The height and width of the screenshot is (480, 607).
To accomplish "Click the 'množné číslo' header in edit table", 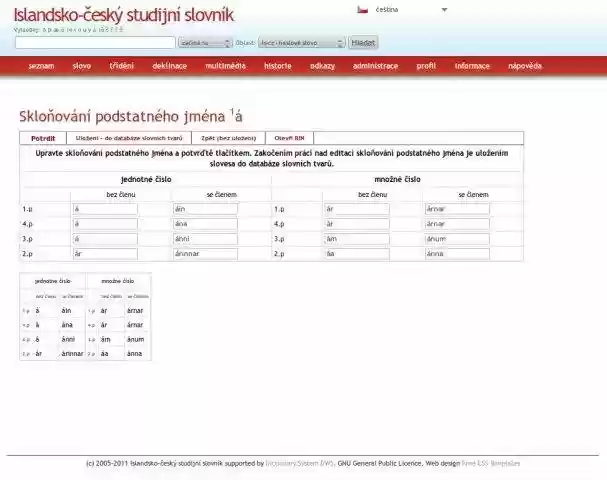I will 397,179.
